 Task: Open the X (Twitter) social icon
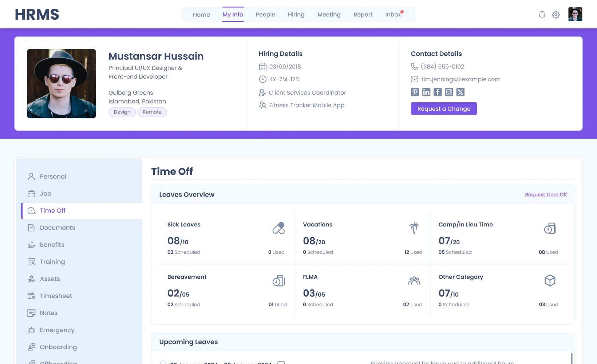[x=460, y=92]
